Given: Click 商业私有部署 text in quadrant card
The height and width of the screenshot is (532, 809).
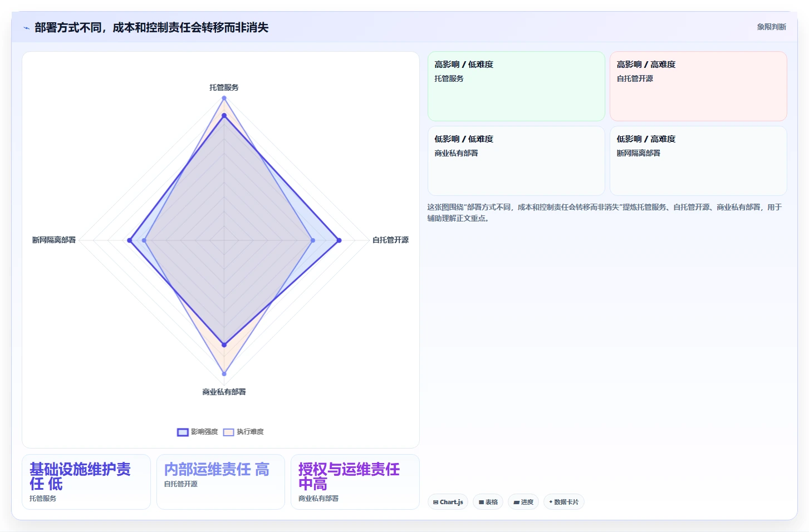Looking at the screenshot, I should 456,153.
